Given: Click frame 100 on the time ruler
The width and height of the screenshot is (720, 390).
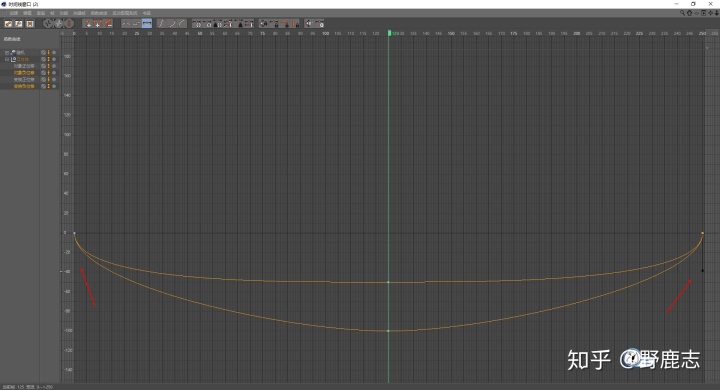Looking at the screenshot, I should point(325,34).
